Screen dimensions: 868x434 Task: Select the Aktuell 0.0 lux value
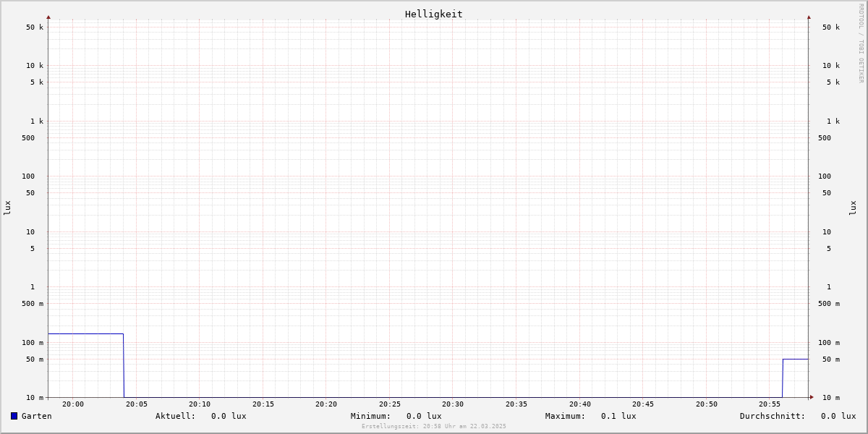pos(229,416)
